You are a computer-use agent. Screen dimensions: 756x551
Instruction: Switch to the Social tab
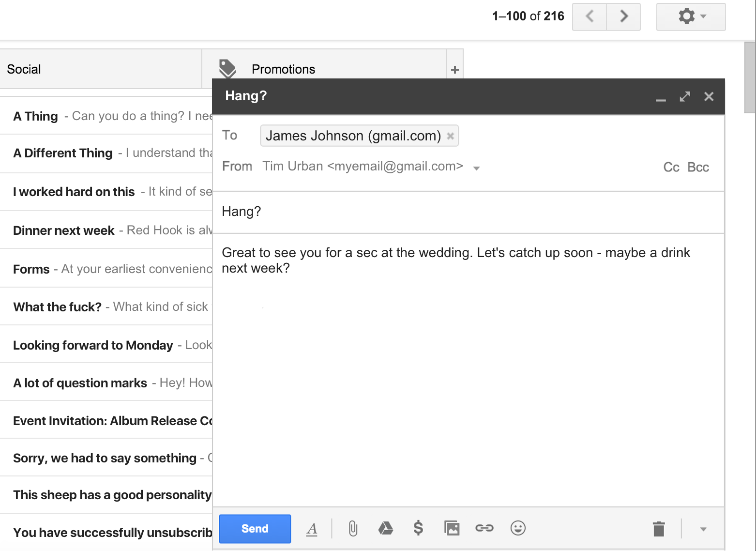(101, 69)
